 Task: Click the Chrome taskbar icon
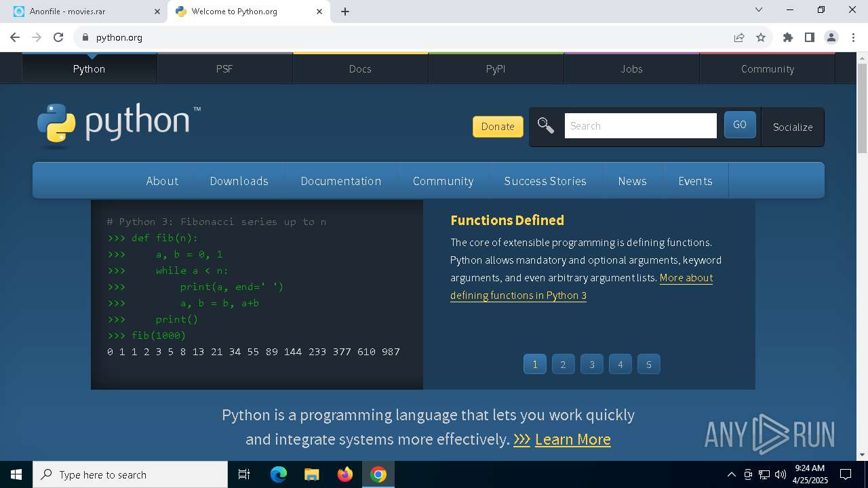pos(378,474)
